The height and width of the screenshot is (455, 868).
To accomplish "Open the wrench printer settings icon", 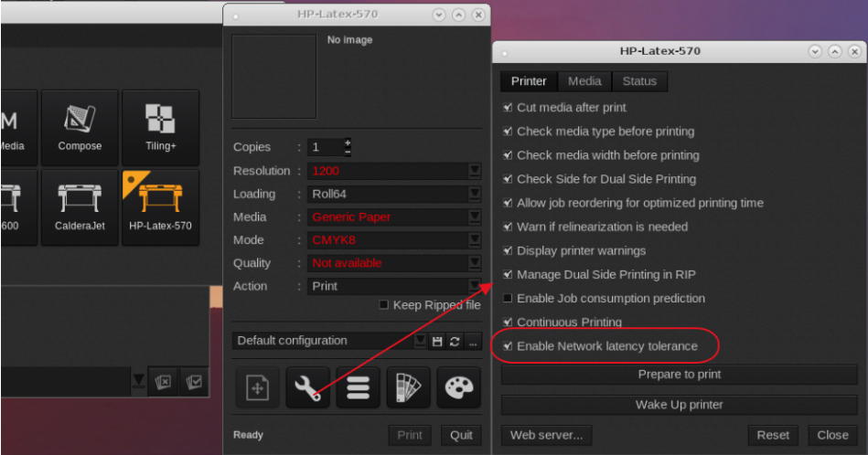I will (308, 387).
